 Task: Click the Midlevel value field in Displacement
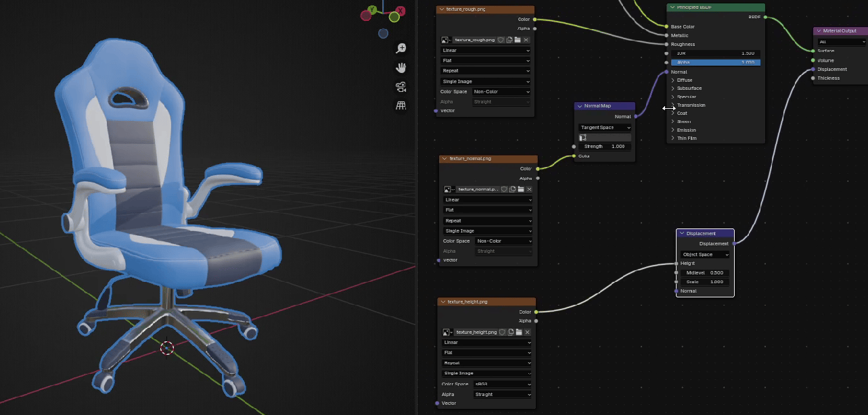(x=704, y=272)
